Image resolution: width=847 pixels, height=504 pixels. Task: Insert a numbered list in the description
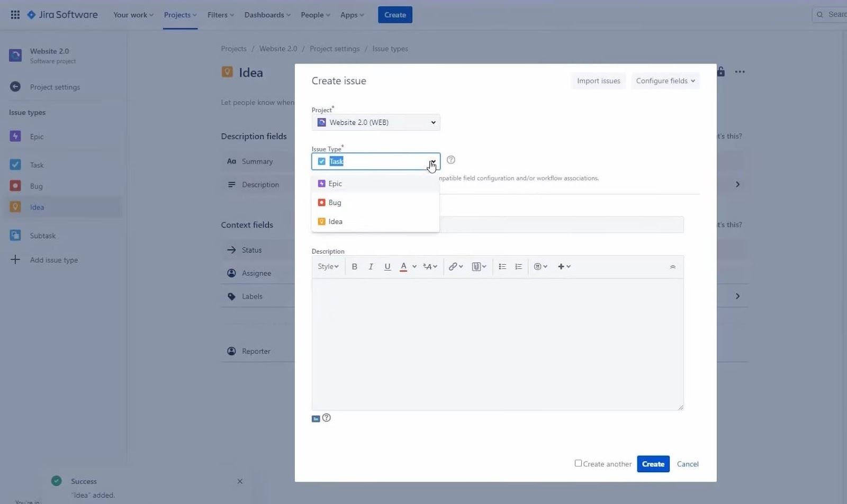coord(518,266)
